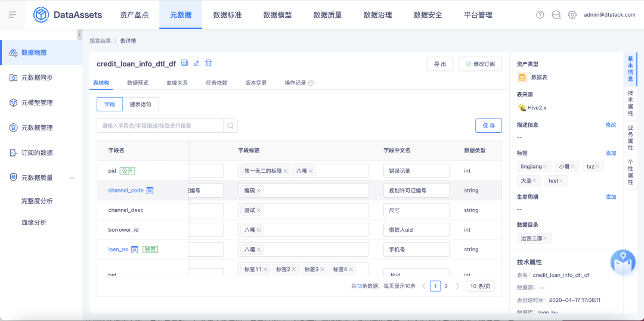Open the help question mark icon

tap(540, 15)
